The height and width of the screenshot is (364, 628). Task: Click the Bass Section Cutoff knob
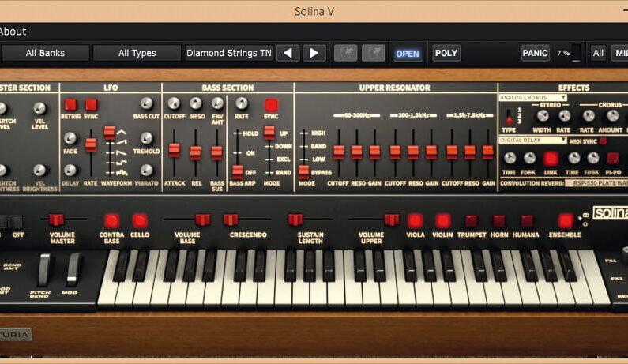click(174, 103)
